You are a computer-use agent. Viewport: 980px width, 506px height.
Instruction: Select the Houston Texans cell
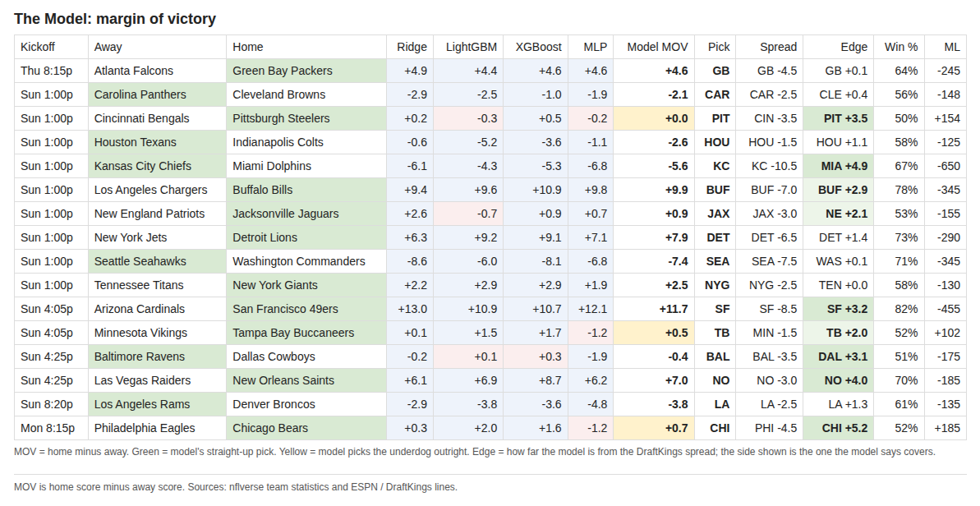pyautogui.click(x=157, y=142)
